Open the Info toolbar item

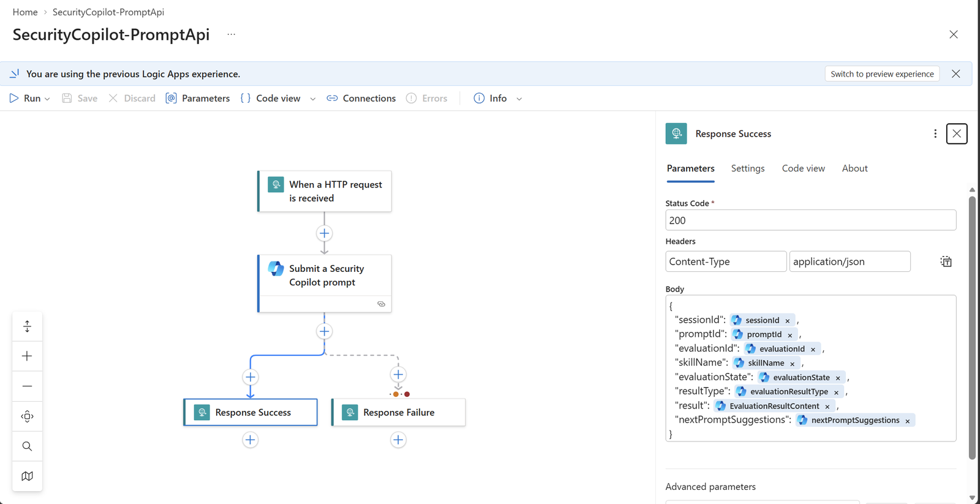coord(491,98)
